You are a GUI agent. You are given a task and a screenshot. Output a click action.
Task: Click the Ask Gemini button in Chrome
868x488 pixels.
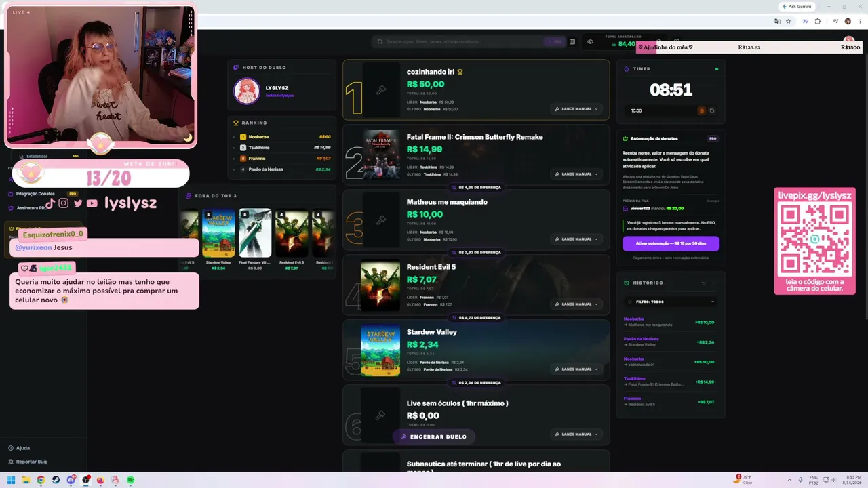coord(797,7)
